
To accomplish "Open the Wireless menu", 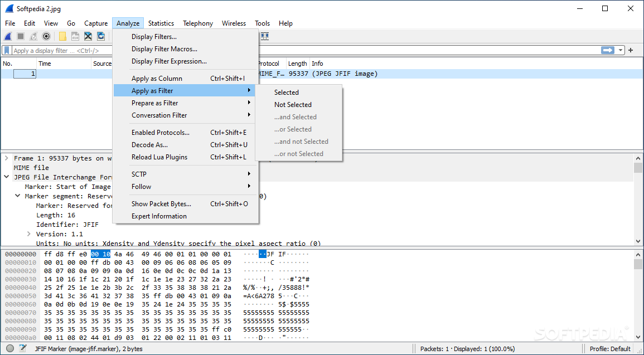I will pos(234,23).
